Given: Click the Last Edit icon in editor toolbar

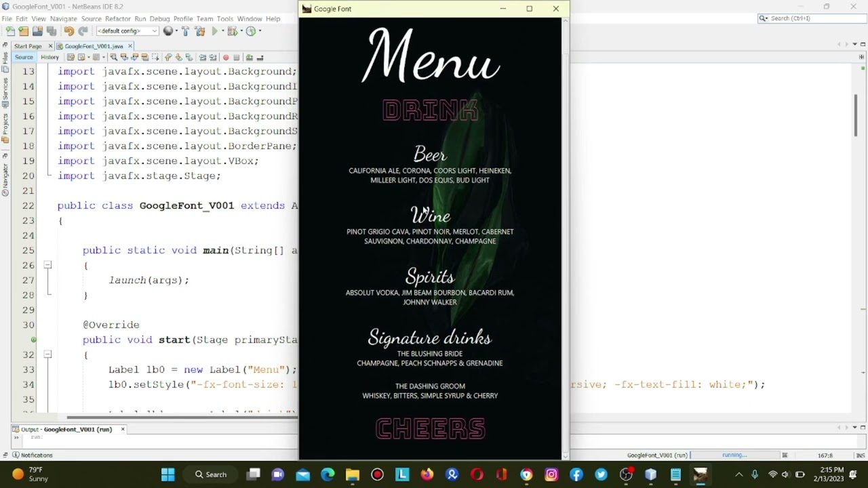Looking at the screenshot, I should [x=71, y=58].
